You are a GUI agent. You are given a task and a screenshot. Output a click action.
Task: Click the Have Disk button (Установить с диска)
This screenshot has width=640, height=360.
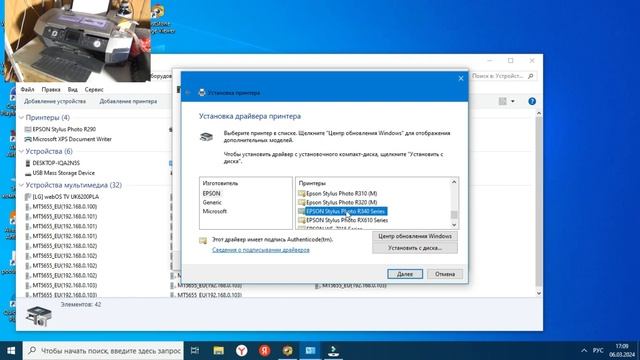(x=415, y=248)
